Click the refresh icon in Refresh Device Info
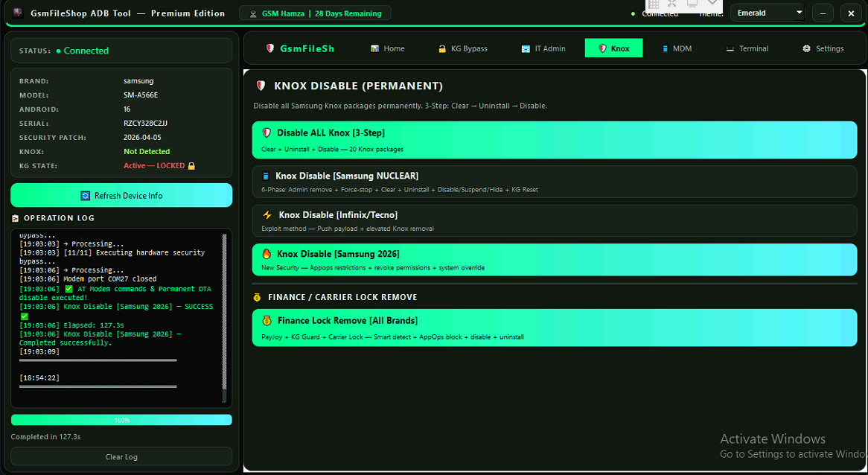 86,195
